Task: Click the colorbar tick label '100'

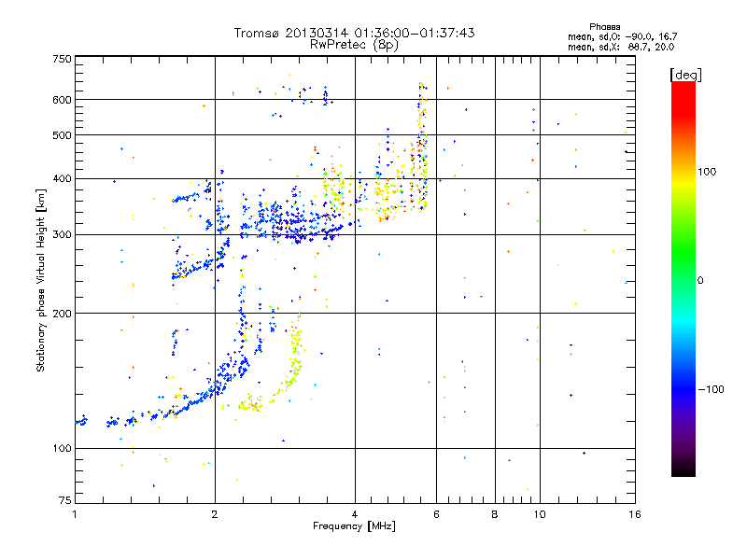Action: [707, 172]
